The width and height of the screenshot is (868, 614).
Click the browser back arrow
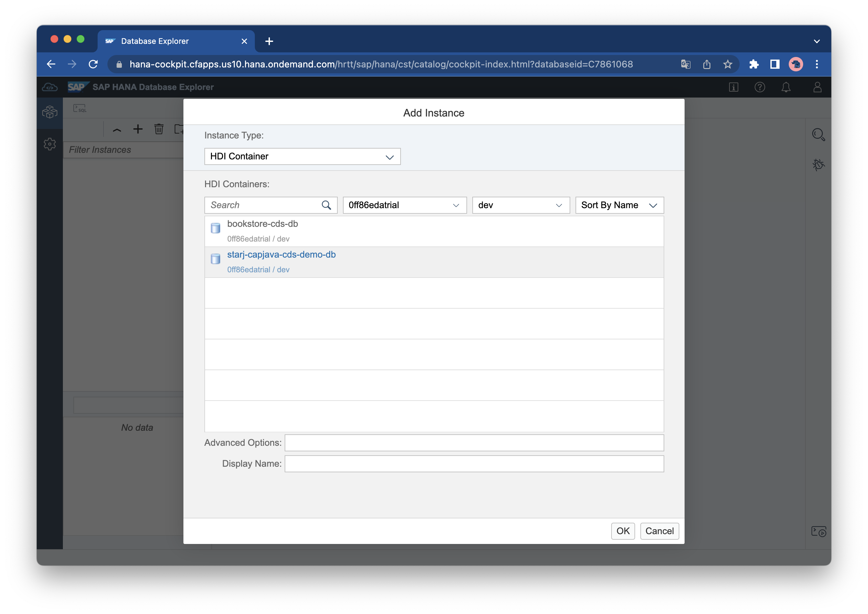(x=51, y=64)
